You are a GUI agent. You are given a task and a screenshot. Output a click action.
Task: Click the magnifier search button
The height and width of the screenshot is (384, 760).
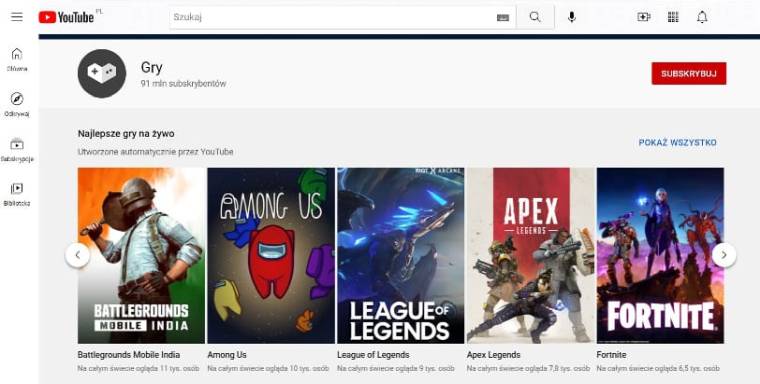click(x=535, y=17)
